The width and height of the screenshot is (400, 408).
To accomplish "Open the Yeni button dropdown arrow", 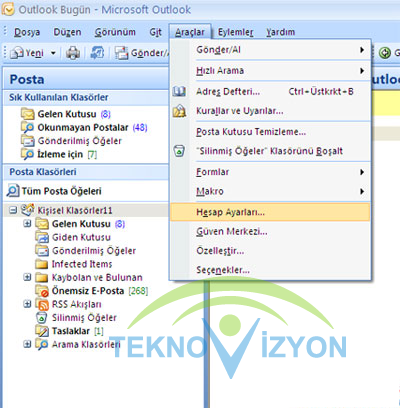I will [x=53, y=53].
